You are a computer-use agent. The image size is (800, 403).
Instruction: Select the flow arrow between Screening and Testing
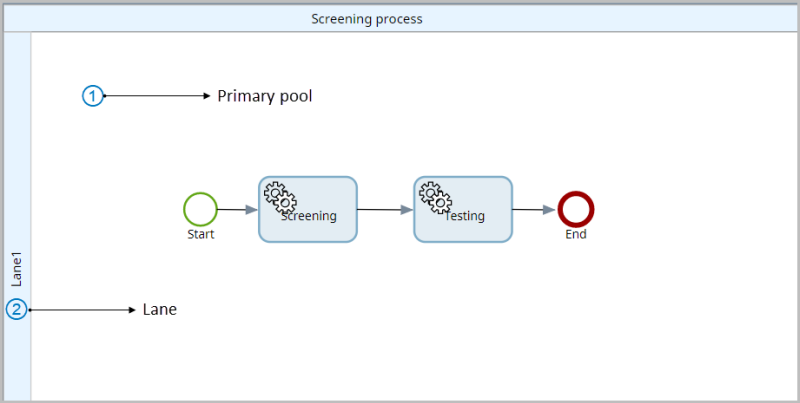pos(385,210)
